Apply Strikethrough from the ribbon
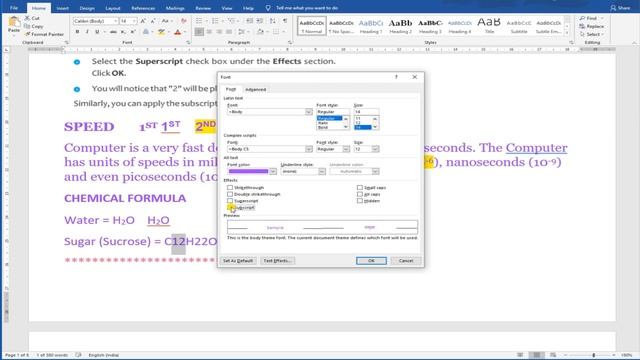The height and width of the screenshot is (360, 640). coord(113,32)
